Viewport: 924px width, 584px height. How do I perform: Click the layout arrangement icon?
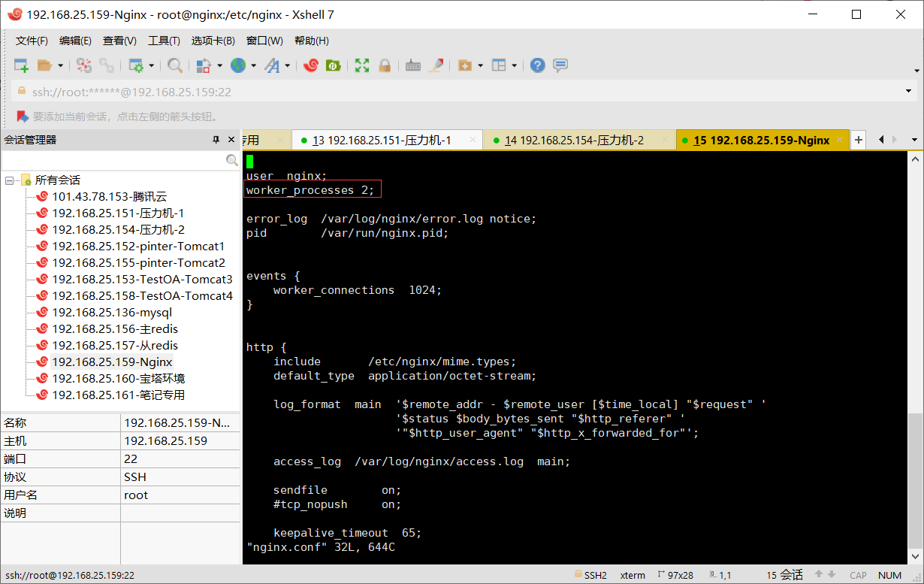(x=500, y=65)
